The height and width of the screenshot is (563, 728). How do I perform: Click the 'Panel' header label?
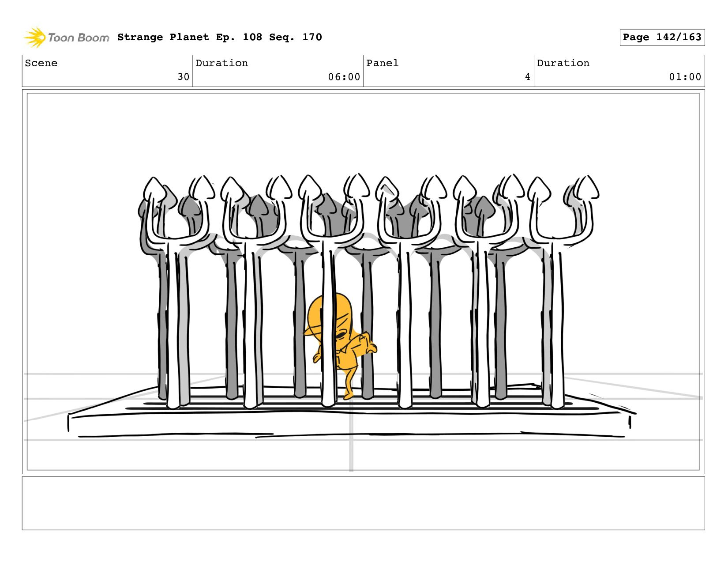pyautogui.click(x=383, y=63)
